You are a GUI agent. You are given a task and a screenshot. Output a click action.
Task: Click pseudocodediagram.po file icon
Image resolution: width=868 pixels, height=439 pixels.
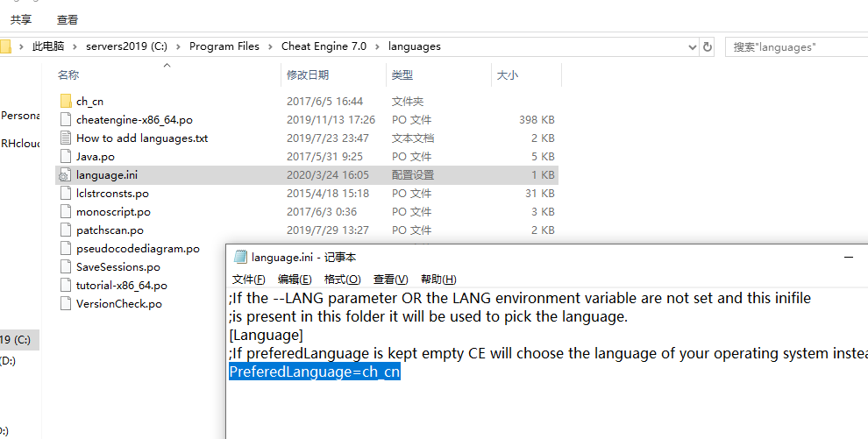coord(66,248)
